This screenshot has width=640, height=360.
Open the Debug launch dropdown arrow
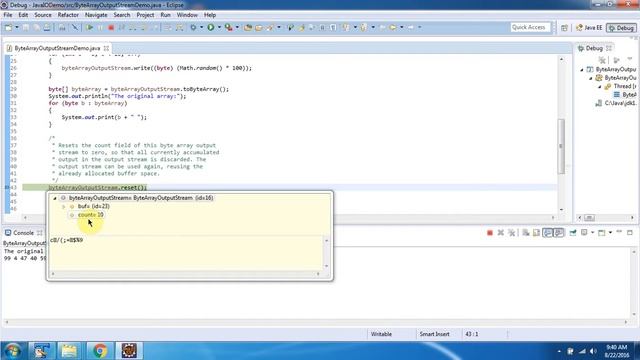[x=201, y=27]
